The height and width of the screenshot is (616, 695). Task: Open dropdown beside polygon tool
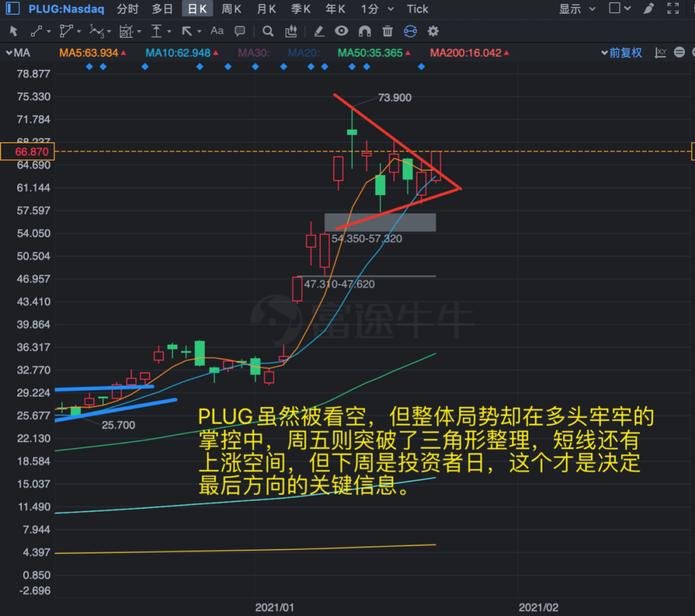(x=79, y=32)
